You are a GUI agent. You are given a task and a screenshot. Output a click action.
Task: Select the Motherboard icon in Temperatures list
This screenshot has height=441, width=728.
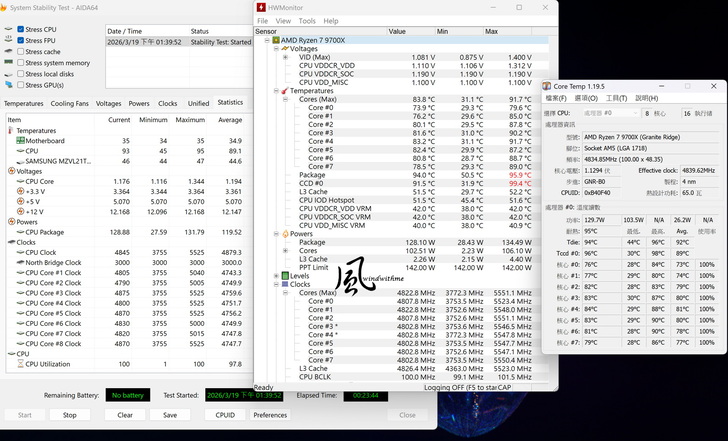[x=20, y=141]
